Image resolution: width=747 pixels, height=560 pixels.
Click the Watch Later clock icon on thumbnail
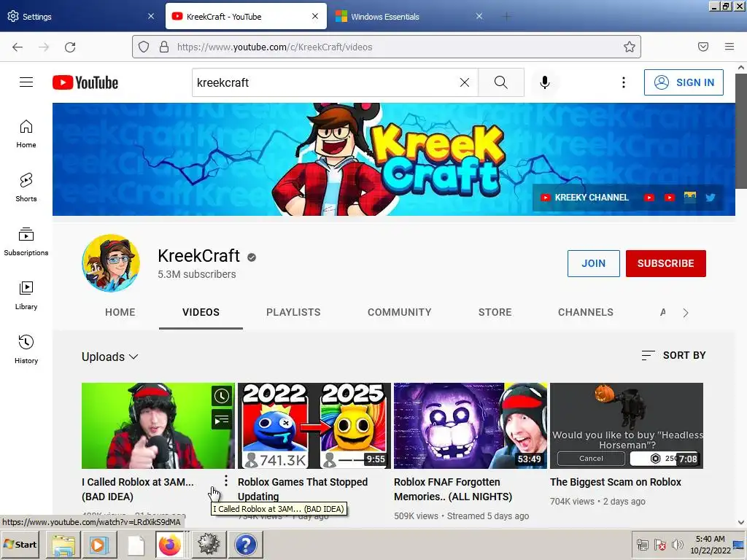[x=222, y=396]
